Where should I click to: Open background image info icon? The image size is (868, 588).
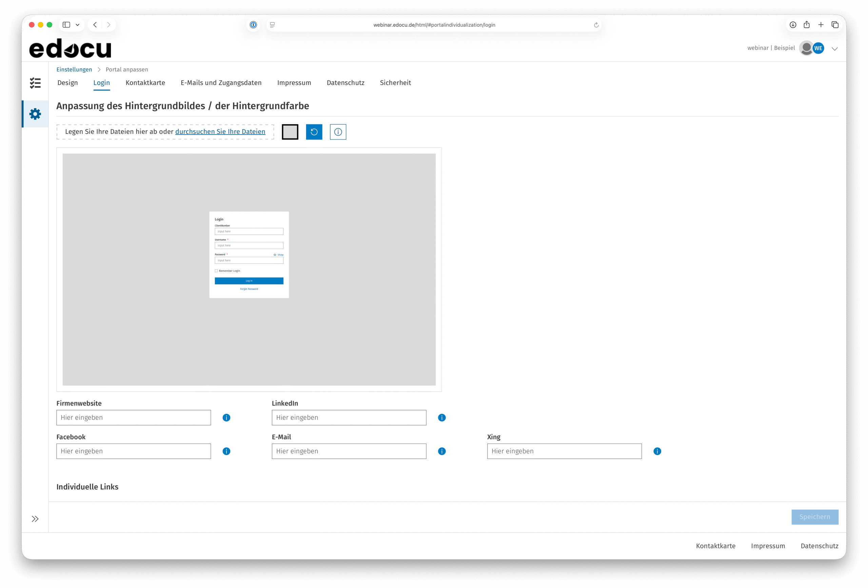[338, 132]
